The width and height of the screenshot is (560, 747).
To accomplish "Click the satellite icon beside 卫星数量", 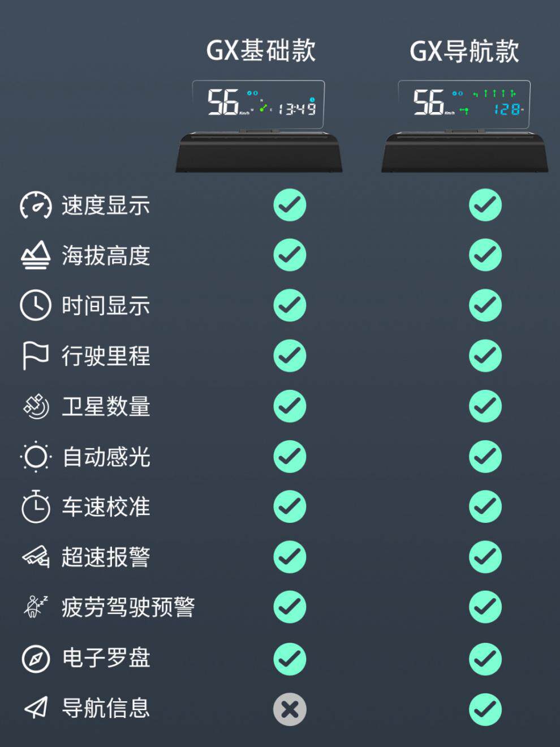I will 36,406.
